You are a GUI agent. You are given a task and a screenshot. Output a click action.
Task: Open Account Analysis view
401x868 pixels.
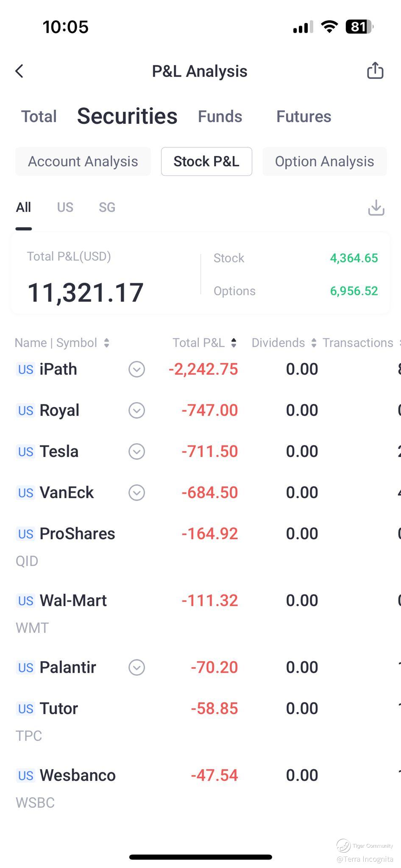(x=83, y=161)
